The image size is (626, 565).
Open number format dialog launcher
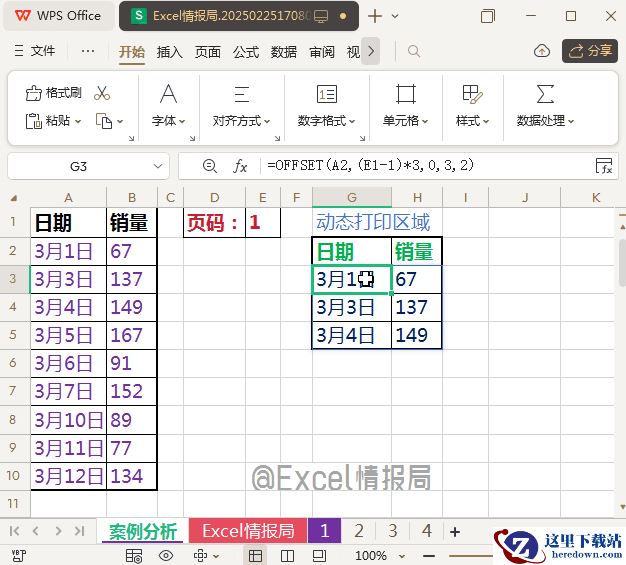362,138
